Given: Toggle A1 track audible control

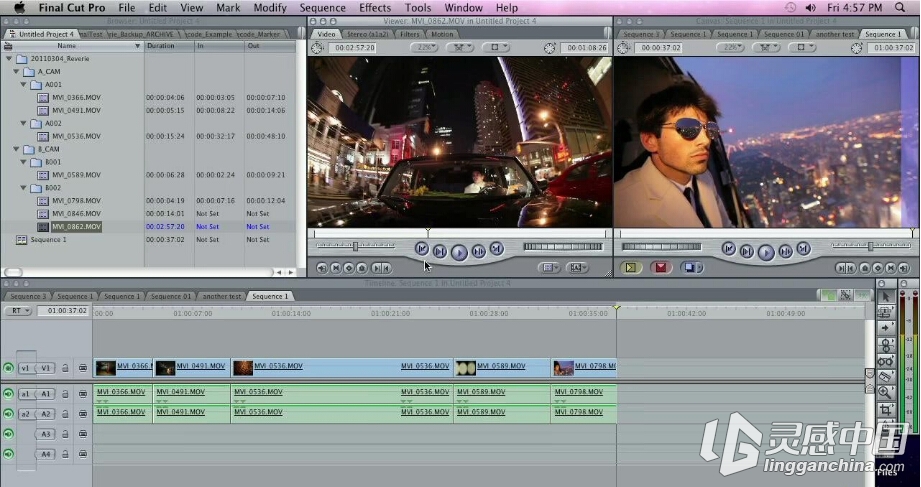Looking at the screenshot, I should (8, 394).
